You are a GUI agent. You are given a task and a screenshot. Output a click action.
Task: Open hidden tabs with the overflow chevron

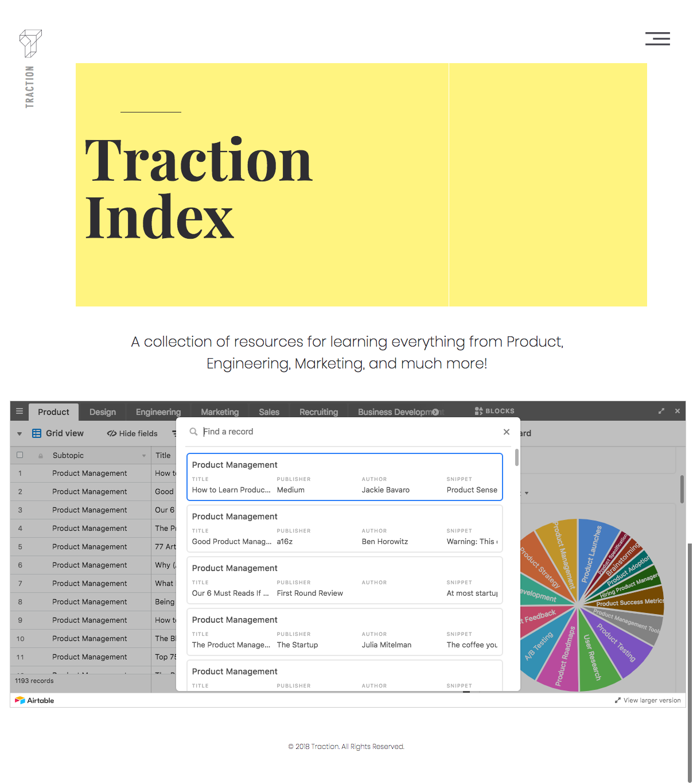(435, 412)
